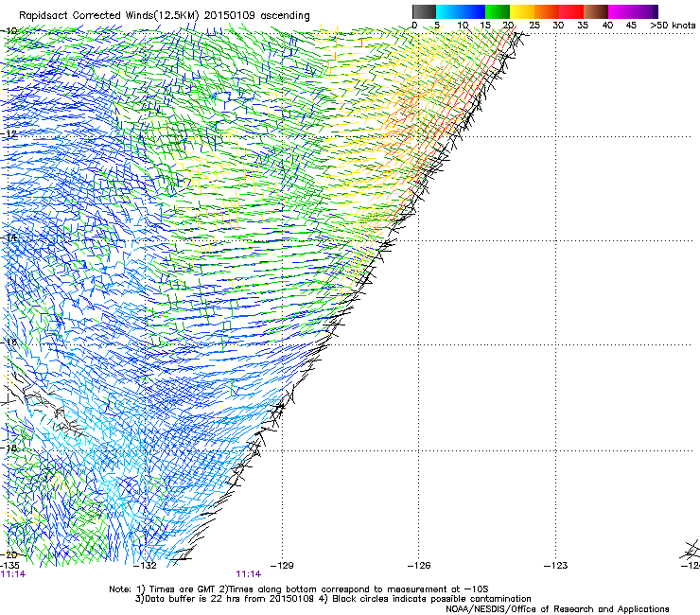Click the -129 longitude axis label
The height and width of the screenshot is (615, 700).
pyautogui.click(x=282, y=566)
